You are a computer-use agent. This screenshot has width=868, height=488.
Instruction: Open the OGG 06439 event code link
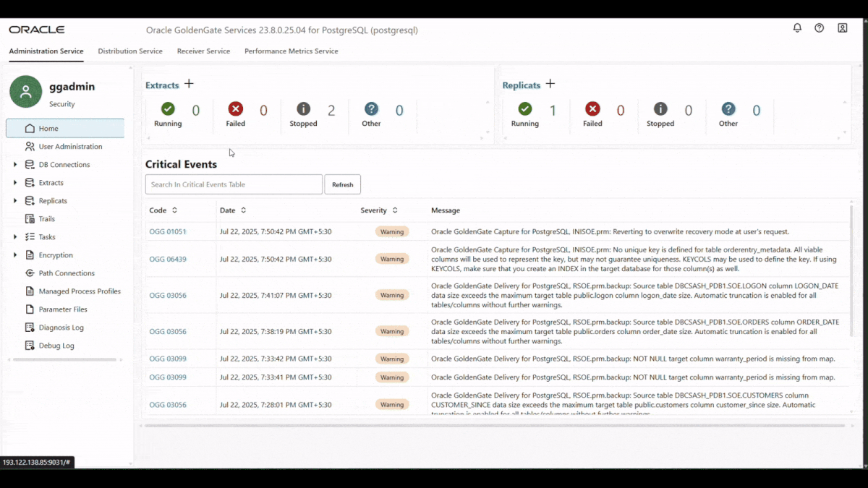tap(168, 259)
